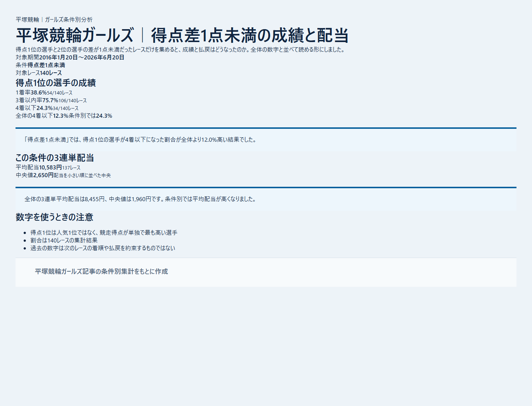Viewport: 532px width, 406px height.
Task: Click the period 2016年1月20日〜2026年6月20日
Action: (82, 57)
